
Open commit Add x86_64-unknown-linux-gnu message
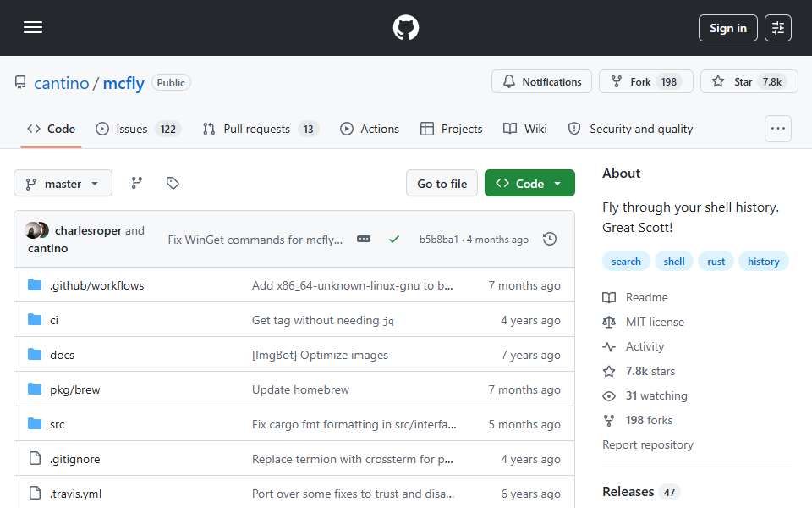(352, 285)
